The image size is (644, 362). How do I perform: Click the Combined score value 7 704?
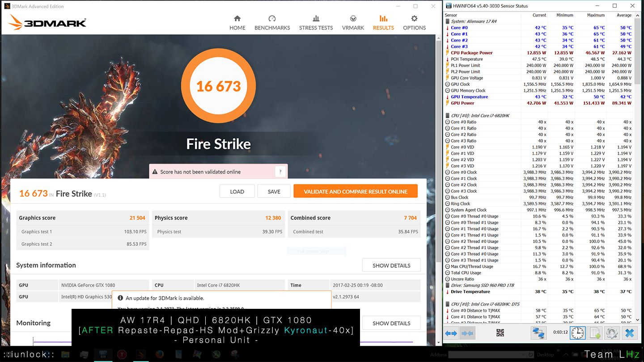410,218
